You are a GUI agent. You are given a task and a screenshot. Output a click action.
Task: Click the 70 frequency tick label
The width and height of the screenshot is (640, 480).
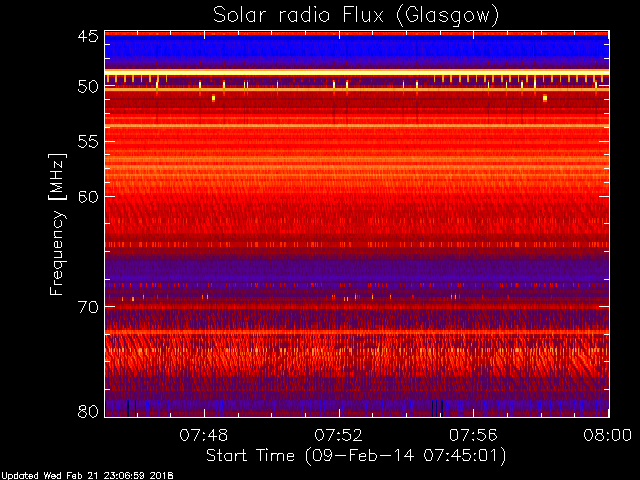click(88, 307)
